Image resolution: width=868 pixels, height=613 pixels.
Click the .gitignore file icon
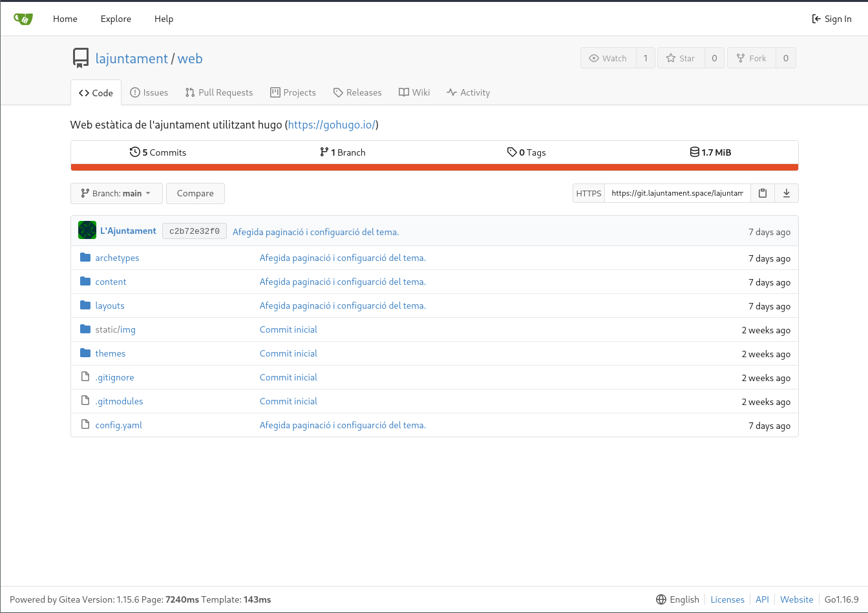[x=85, y=377]
